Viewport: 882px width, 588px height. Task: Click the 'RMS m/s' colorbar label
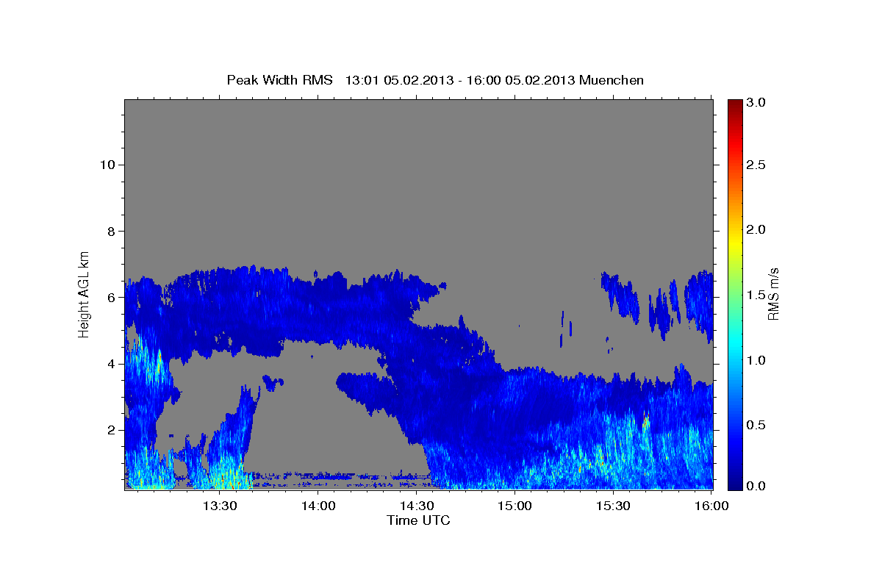pyautogui.click(x=772, y=294)
